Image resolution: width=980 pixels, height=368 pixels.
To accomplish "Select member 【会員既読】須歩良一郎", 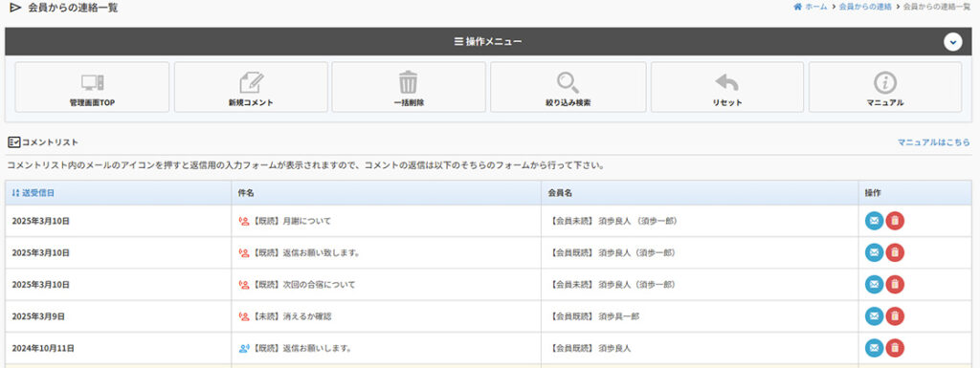I will pos(595,316).
